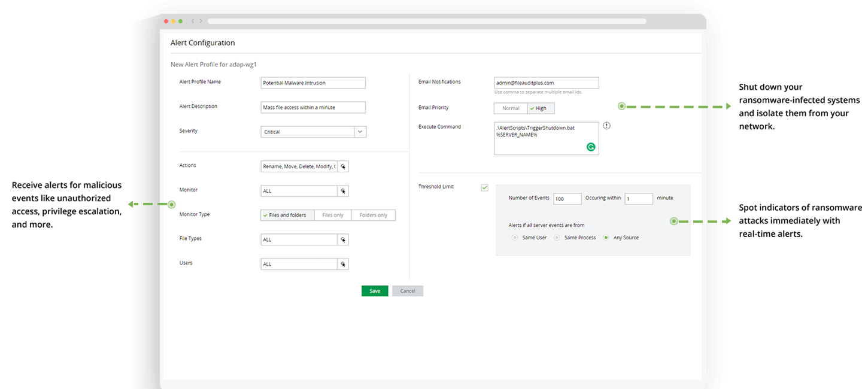The width and height of the screenshot is (868, 389).
Task: Toggle the Threshold Limit checkbox
Action: point(485,188)
